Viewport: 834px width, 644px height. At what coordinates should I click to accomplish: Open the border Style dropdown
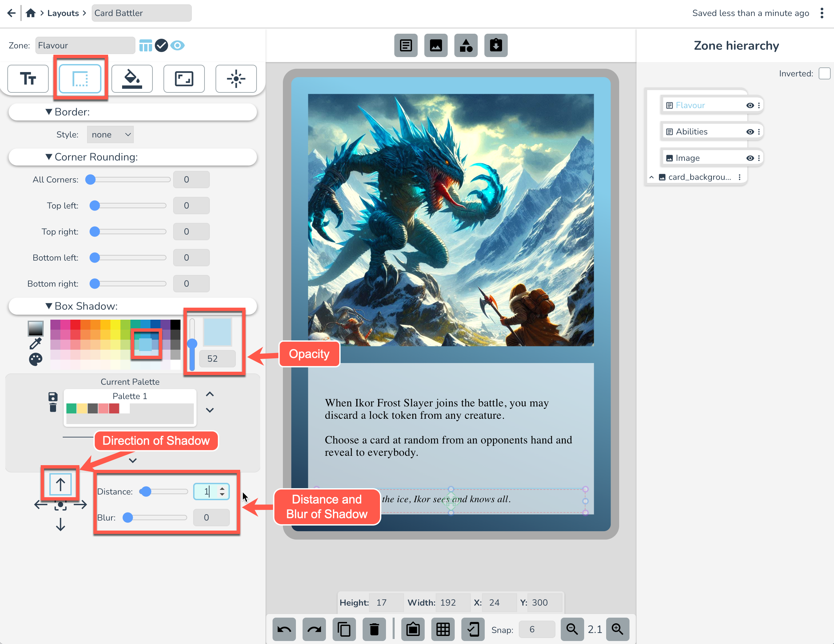point(110,134)
